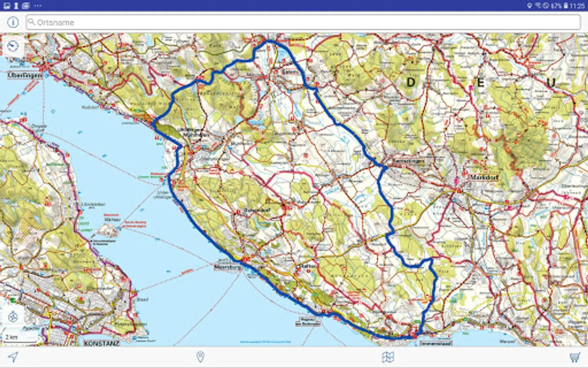Tap the Überlingen label on the map
This screenshot has width=588, height=368.
tap(25, 75)
